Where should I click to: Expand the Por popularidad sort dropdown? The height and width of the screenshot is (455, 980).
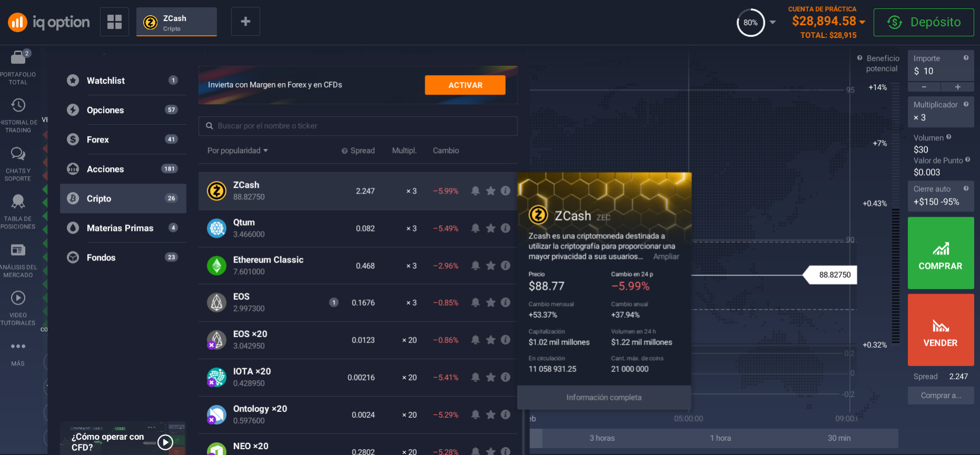pyautogui.click(x=237, y=150)
